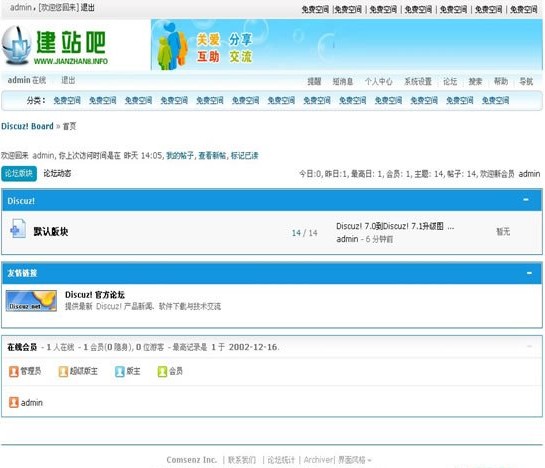This screenshot has width=545, height=468.
Task: Switch to the 论坛版块 tab
Action: coord(19,174)
